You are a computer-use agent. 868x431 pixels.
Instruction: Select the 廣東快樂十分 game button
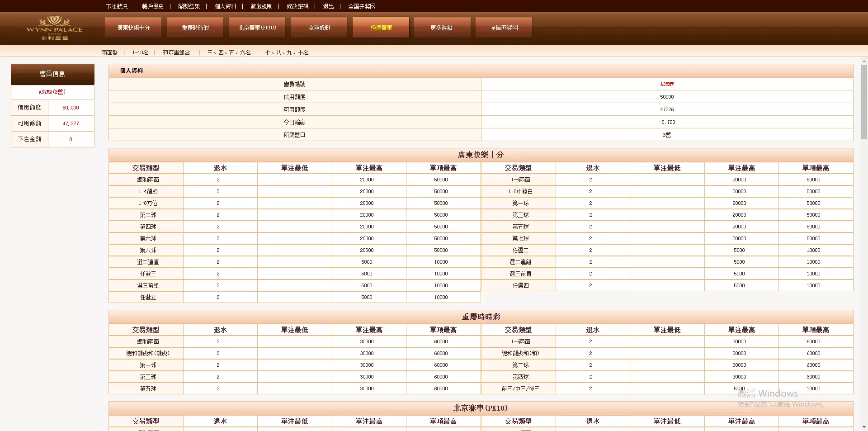(133, 28)
